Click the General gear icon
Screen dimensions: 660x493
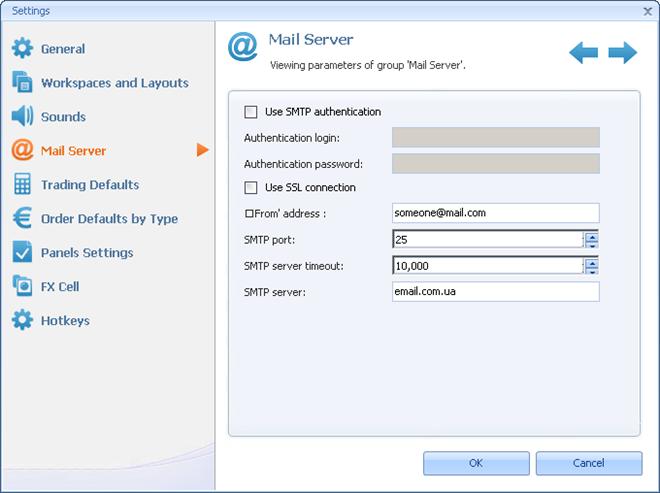(22, 48)
